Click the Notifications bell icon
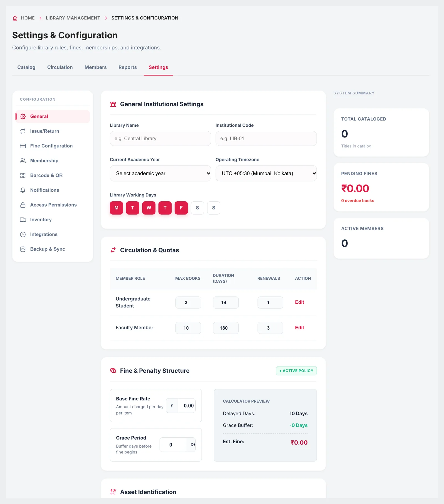This screenshot has width=444, height=504. pos(23,190)
